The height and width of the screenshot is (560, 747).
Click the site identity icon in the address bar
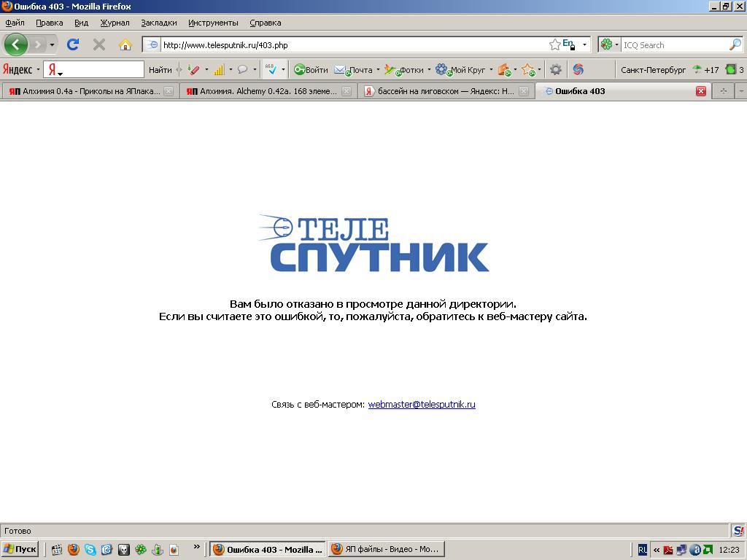click(x=152, y=45)
